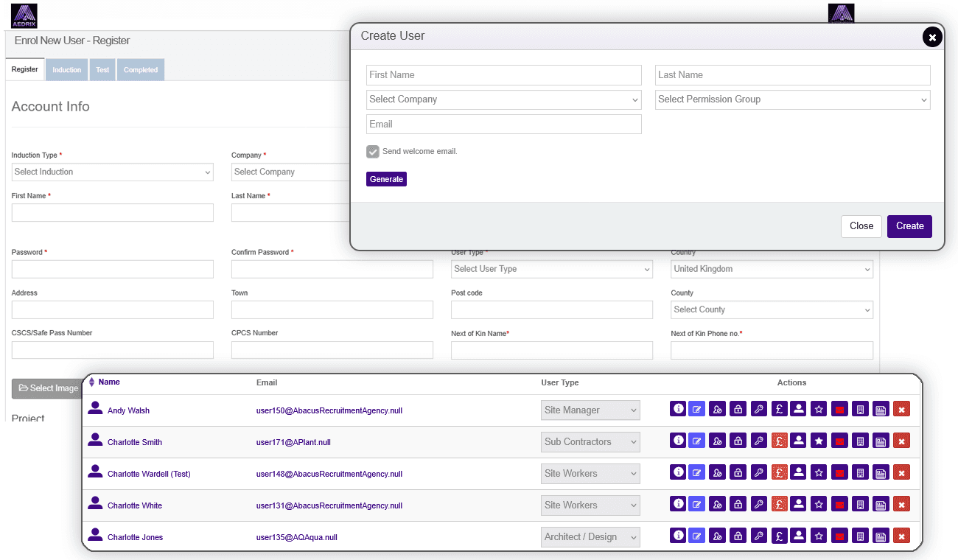Click the building icon for Charlotte Smith
958x560 pixels.
coord(859,441)
